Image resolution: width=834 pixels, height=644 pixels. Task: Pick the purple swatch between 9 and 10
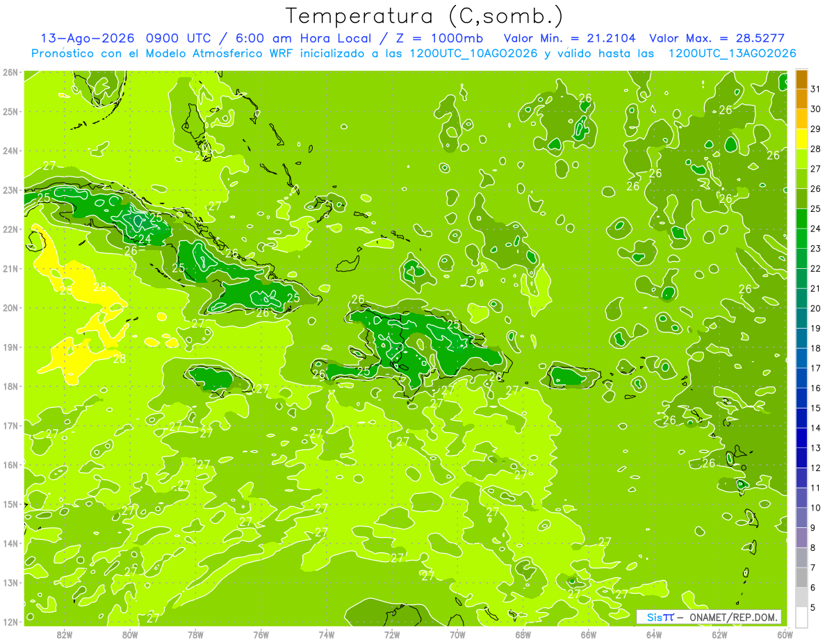(801, 518)
